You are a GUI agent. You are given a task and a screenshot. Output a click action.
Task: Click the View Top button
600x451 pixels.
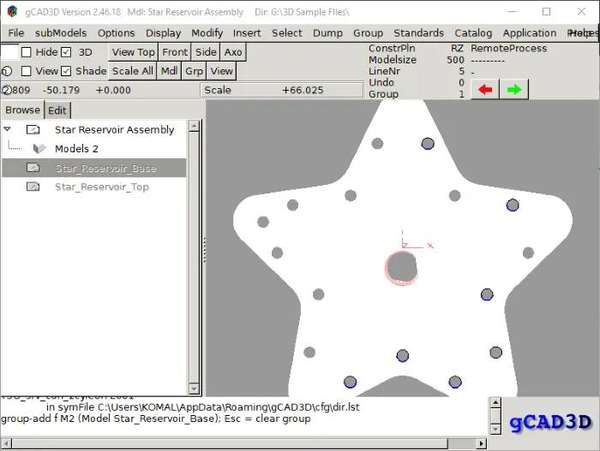[x=133, y=52]
